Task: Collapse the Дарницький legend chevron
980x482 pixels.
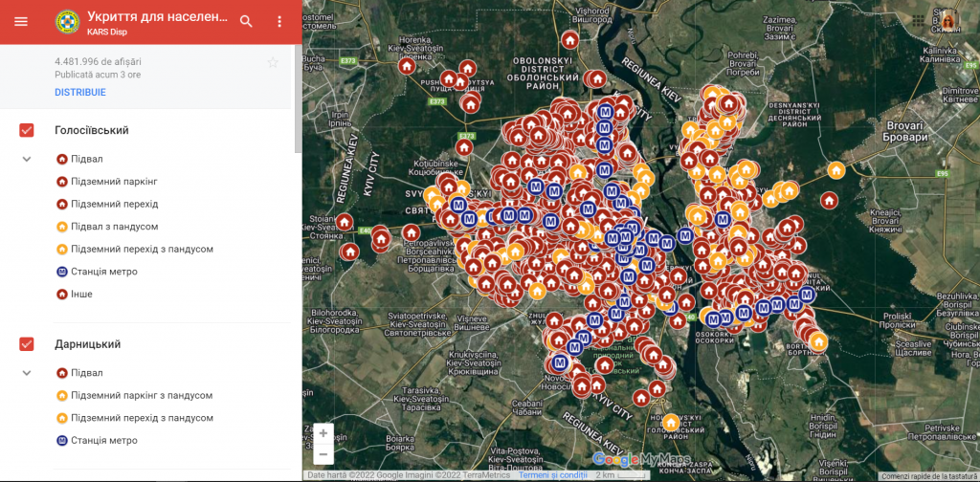Action: [27, 373]
